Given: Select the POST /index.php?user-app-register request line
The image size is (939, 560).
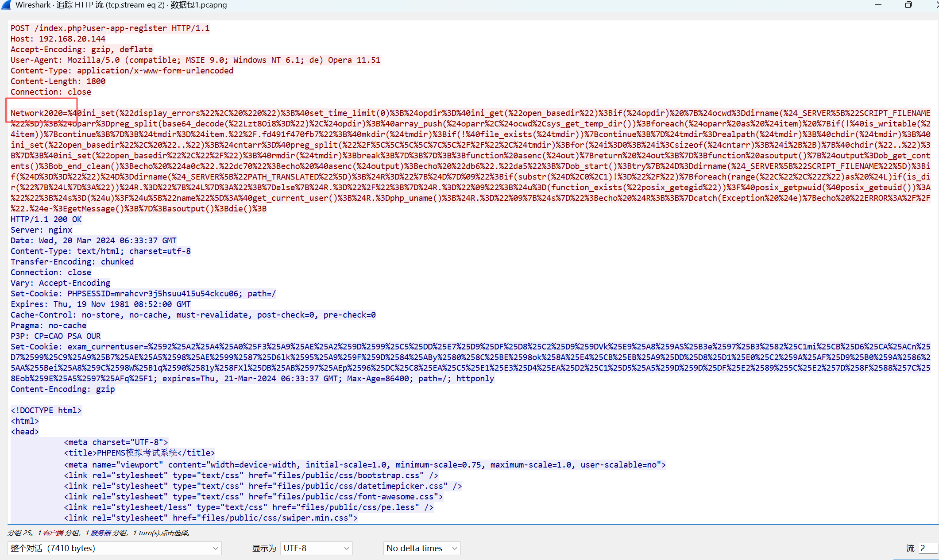Looking at the screenshot, I should tap(110, 28).
